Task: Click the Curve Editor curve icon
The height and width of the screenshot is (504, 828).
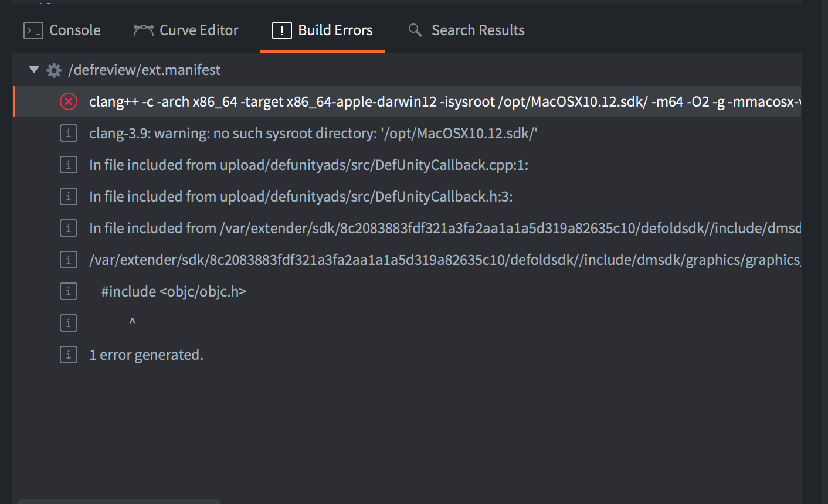Action: click(144, 29)
